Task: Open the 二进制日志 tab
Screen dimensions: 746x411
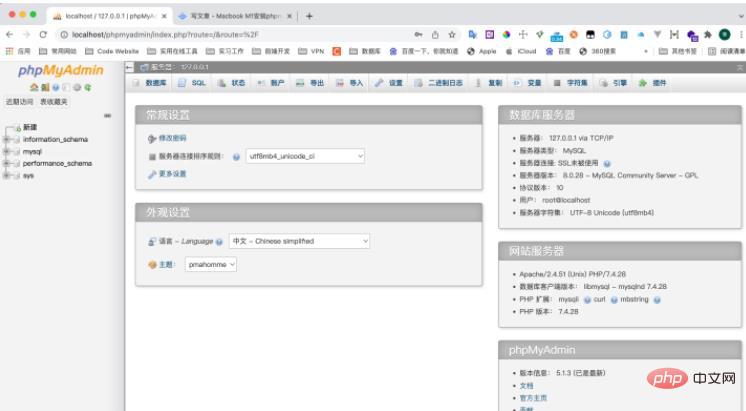Action: coord(439,83)
